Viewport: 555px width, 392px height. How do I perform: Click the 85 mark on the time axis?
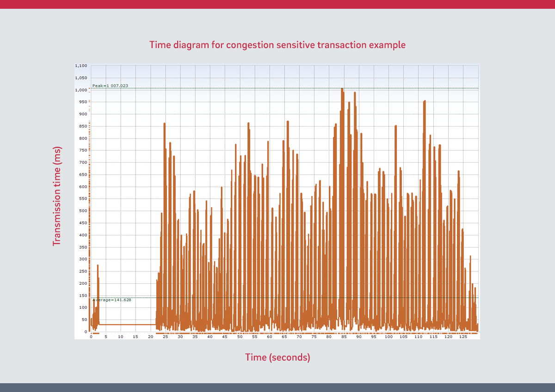click(x=344, y=337)
